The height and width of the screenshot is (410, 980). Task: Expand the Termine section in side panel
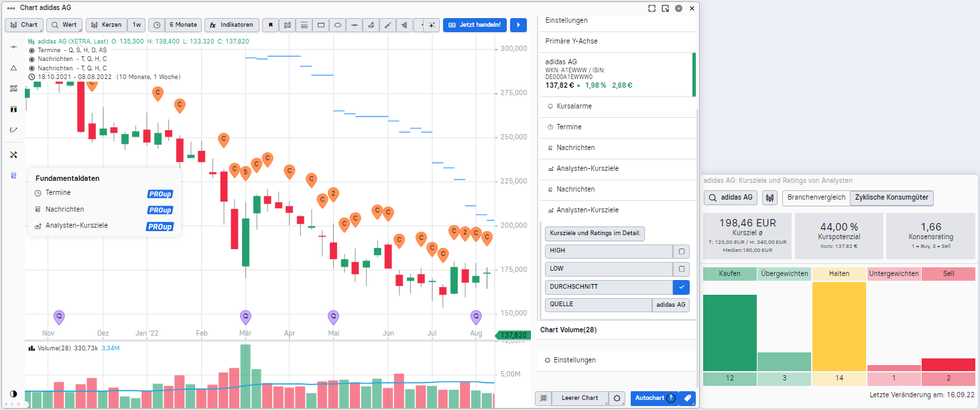pyautogui.click(x=617, y=127)
